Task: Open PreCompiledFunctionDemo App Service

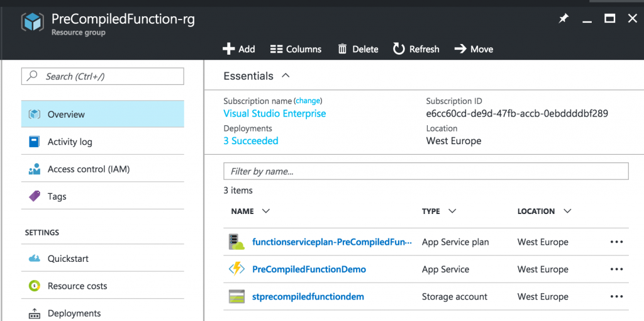Action: pyautogui.click(x=309, y=269)
